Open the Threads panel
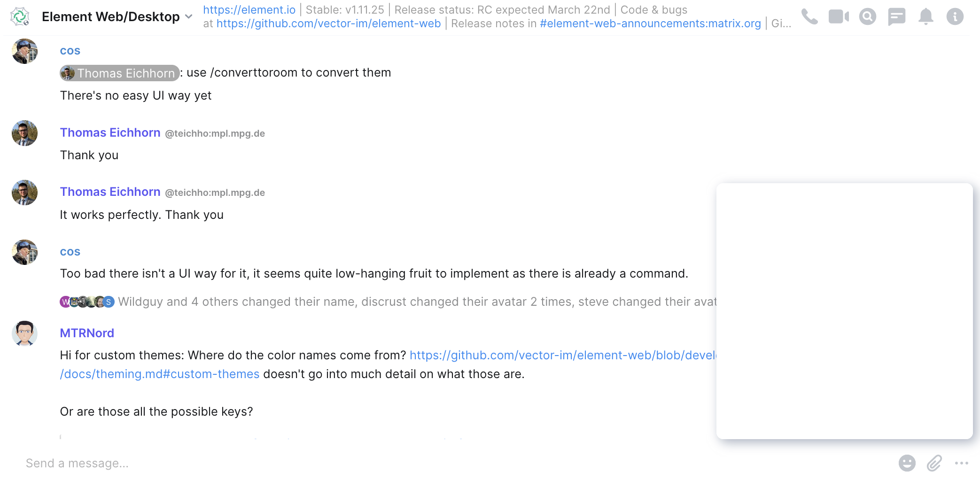The width and height of the screenshot is (980, 480). 897,16
